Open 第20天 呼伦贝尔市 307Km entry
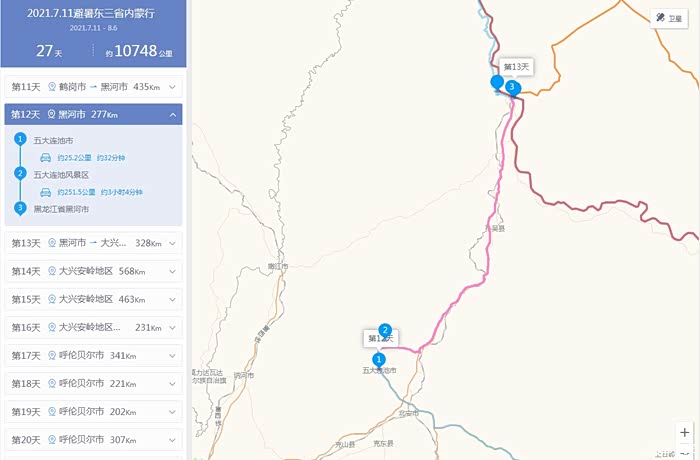 tap(93, 440)
